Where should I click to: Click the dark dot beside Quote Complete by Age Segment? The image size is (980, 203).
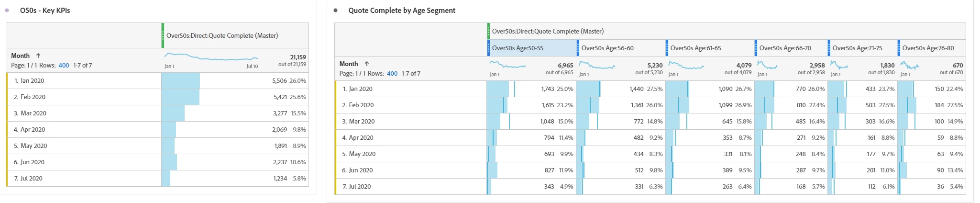(335, 10)
